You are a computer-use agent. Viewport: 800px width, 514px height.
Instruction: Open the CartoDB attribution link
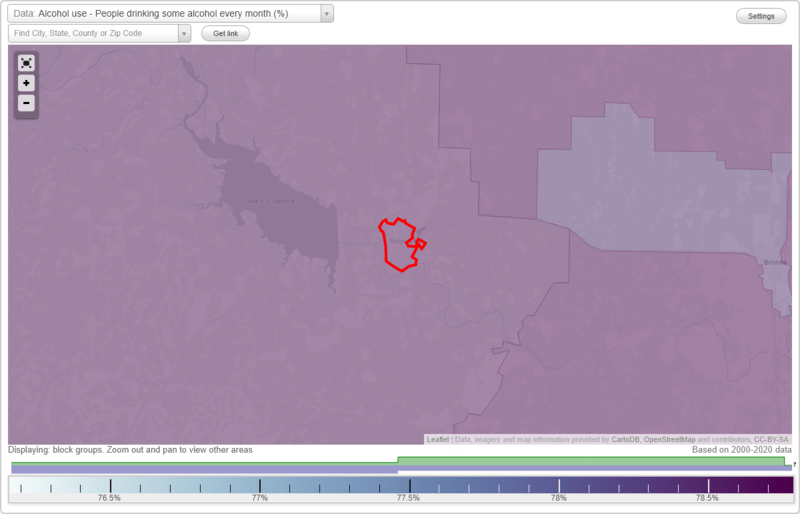[626, 439]
